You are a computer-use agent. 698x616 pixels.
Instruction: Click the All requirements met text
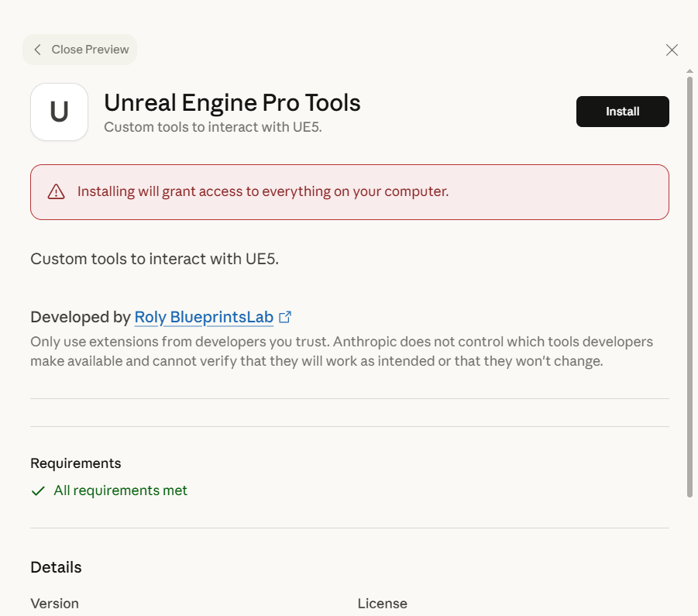pyautogui.click(x=120, y=490)
